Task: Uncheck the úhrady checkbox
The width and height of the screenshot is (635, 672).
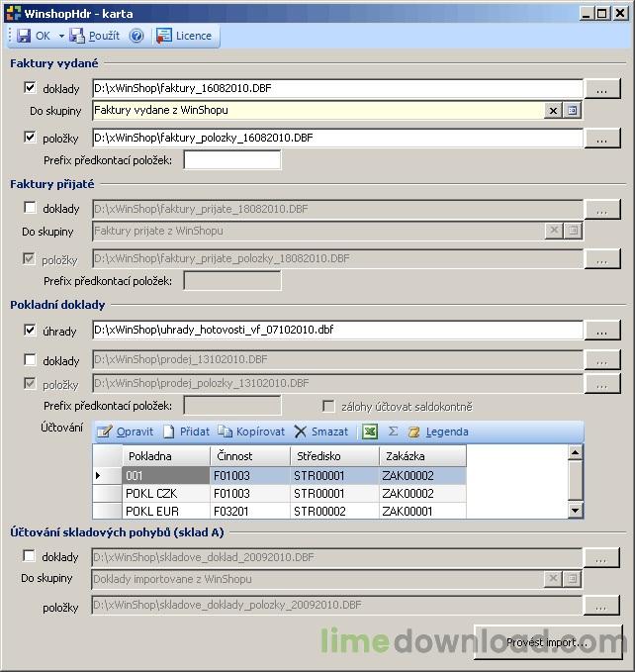Action: coord(30,331)
